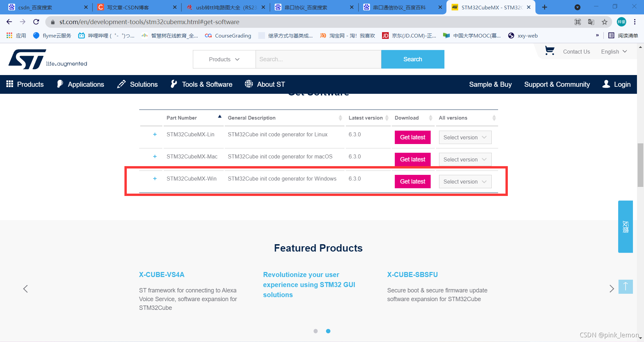This screenshot has width=644, height=342.
Task: Open the English language dropdown
Action: 614,52
